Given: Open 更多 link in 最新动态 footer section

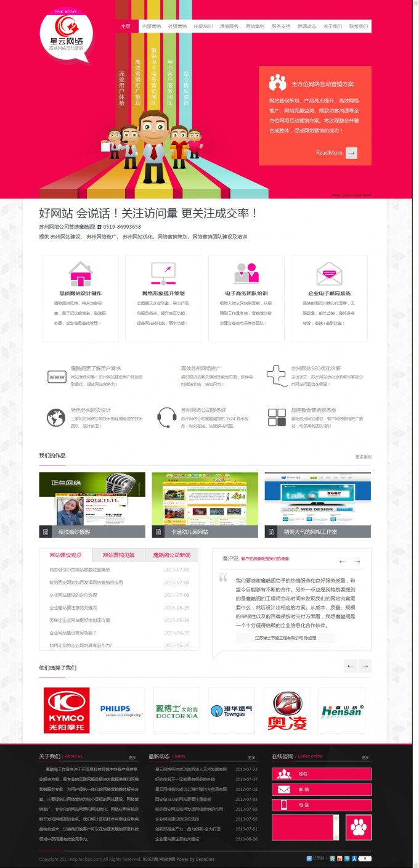Looking at the screenshot, I should [251, 757].
